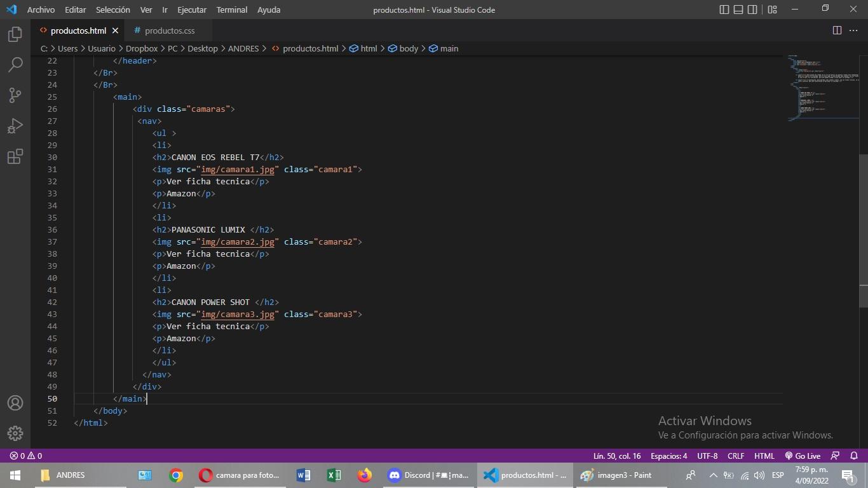This screenshot has width=868, height=488.
Task: Open the Accounts menu icon
Action: (15, 403)
